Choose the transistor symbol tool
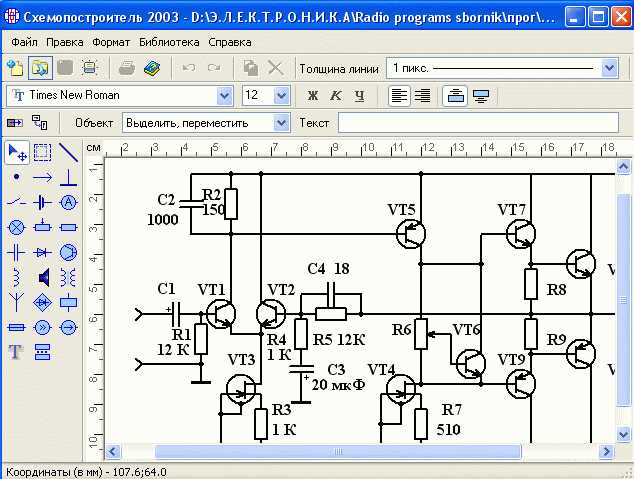The height and width of the screenshot is (479, 634). click(x=69, y=252)
